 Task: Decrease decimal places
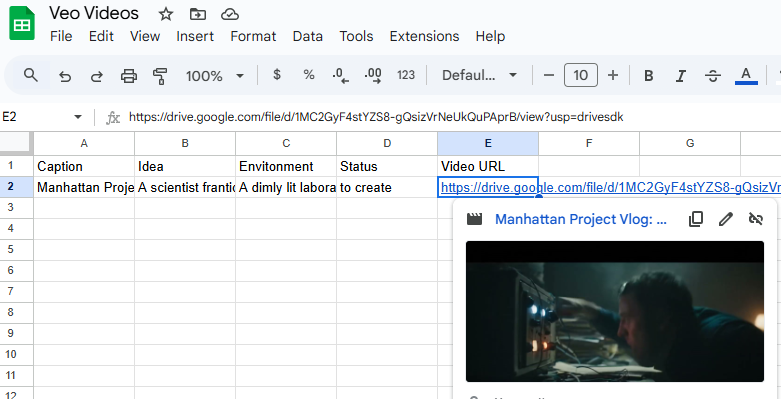click(x=341, y=75)
